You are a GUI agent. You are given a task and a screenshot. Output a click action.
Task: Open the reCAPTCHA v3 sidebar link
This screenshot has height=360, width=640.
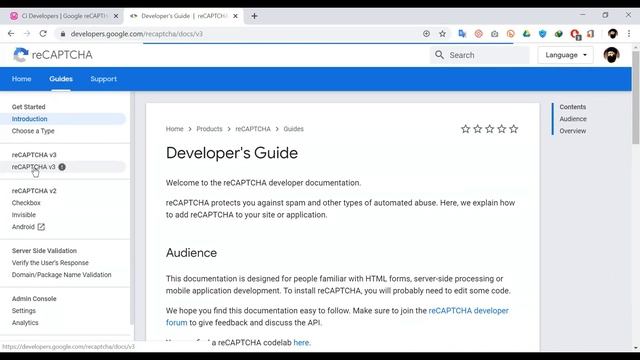click(x=33, y=167)
